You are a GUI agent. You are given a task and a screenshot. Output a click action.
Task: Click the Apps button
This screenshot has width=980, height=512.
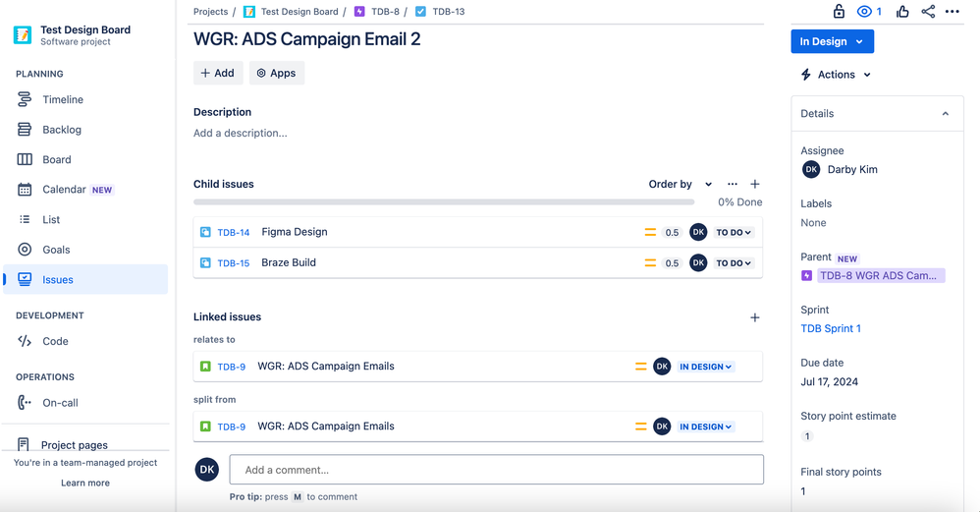coord(277,73)
